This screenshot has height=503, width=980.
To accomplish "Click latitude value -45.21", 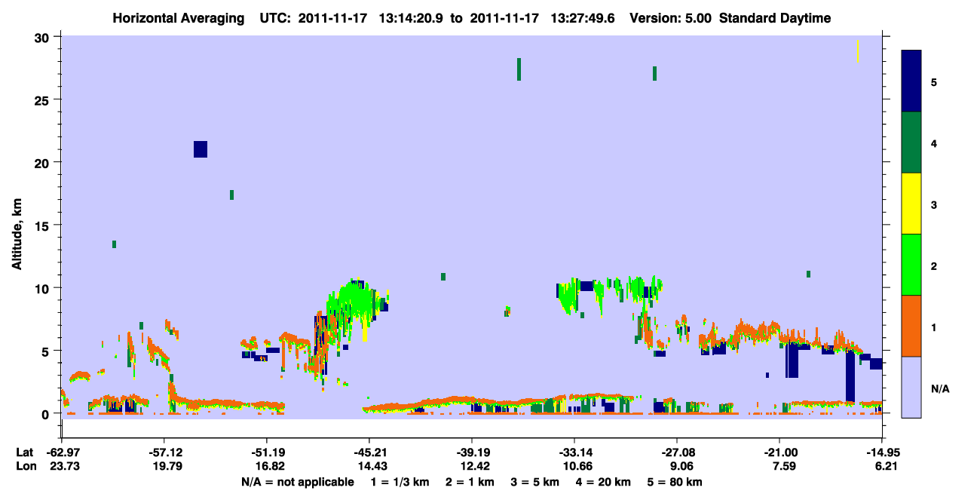I will [369, 452].
